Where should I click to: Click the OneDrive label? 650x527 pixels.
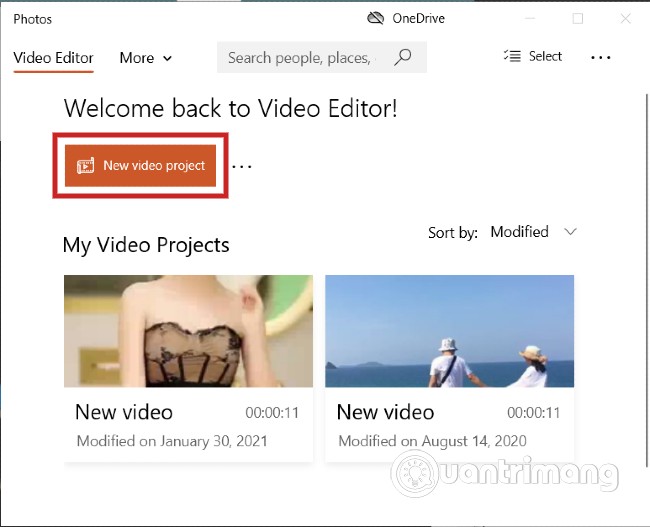point(419,18)
